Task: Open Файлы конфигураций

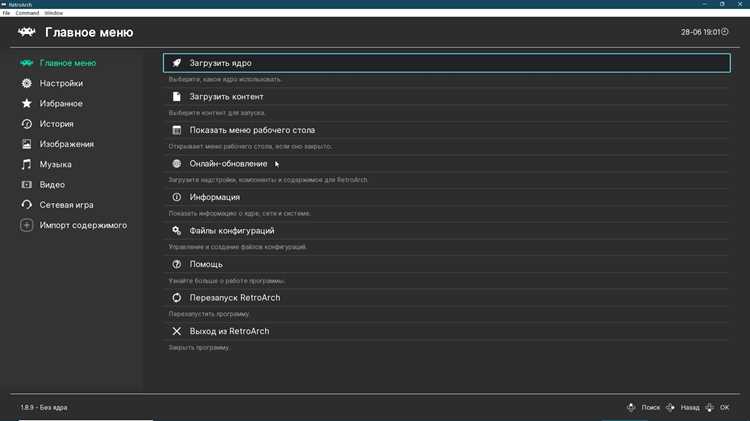Action: pyautogui.click(x=446, y=230)
